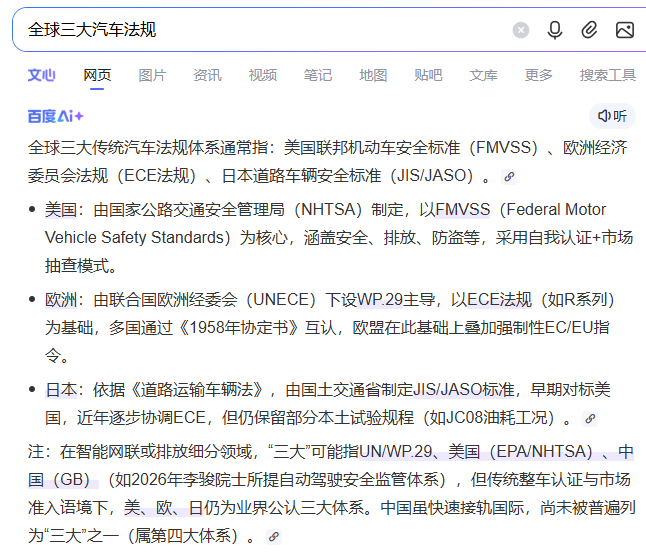This screenshot has height=553, width=646.
Task: Go to the 贴吧 tab
Action: pos(428,75)
